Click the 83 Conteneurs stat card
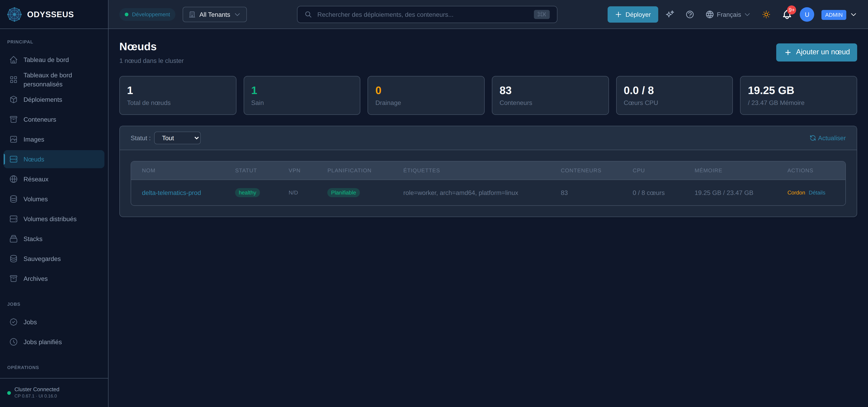The image size is (868, 407). coord(550,95)
